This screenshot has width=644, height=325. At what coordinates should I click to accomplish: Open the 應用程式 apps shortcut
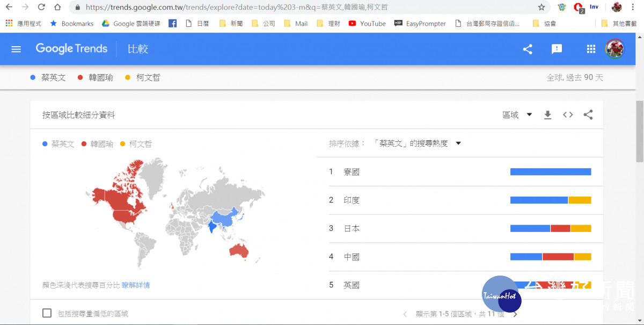(23, 24)
